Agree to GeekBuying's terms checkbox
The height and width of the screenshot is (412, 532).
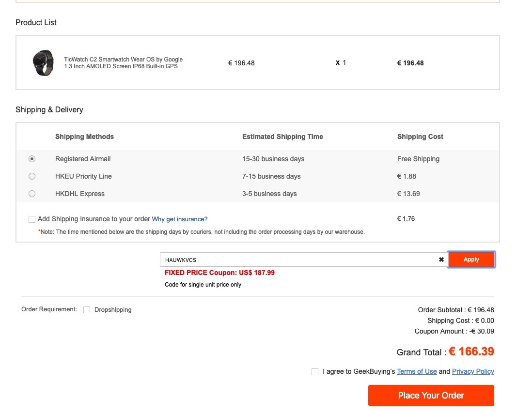(315, 372)
